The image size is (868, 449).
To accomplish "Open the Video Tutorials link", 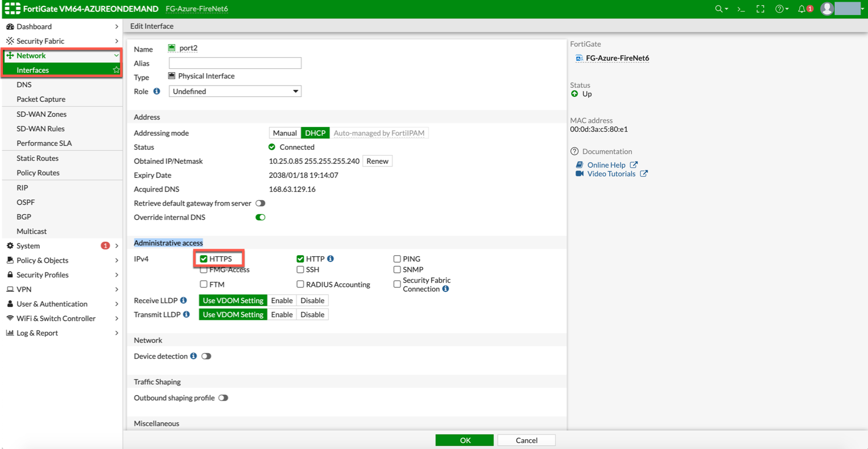I will pyautogui.click(x=611, y=173).
